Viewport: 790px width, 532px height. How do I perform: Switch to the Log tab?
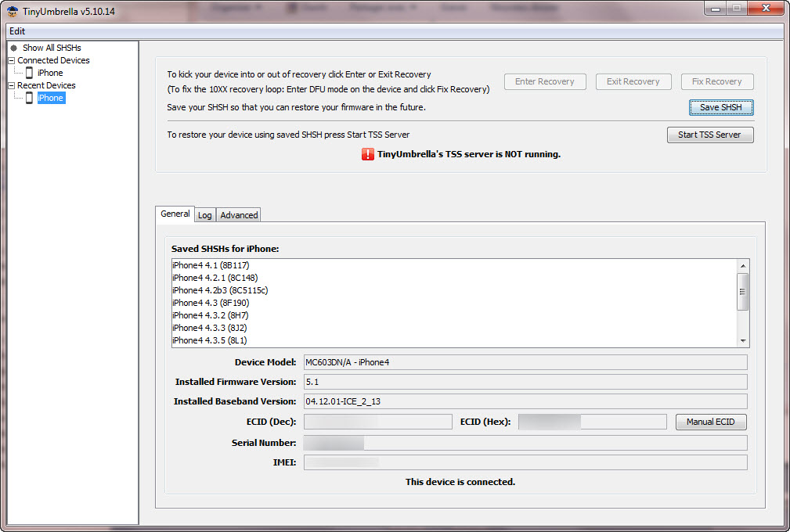point(204,215)
